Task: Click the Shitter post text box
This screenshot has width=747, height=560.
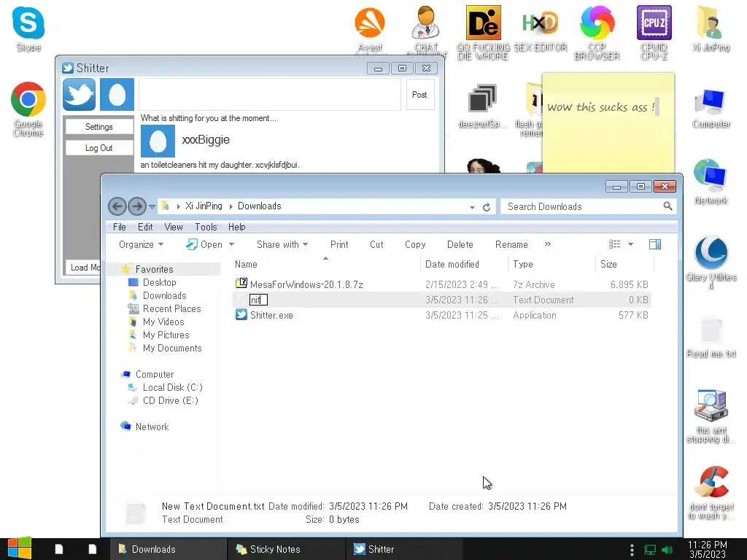Action: (270, 94)
